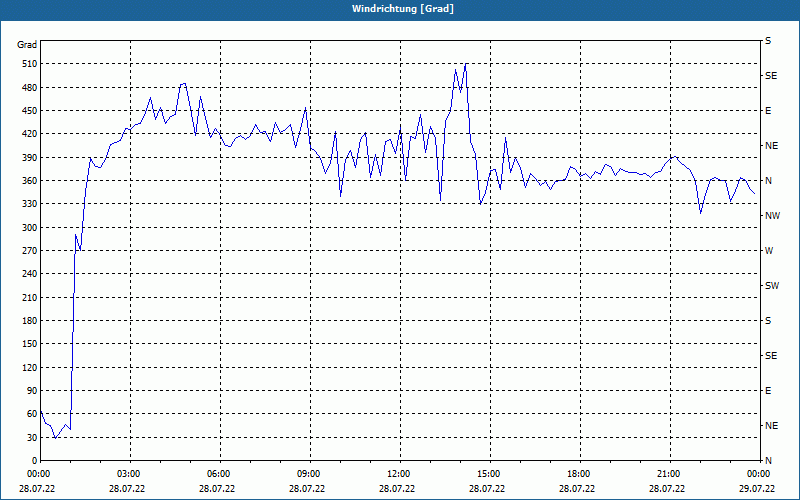This screenshot has width=800, height=500.
Task: Select the 180 left axis value
Action: point(30,321)
